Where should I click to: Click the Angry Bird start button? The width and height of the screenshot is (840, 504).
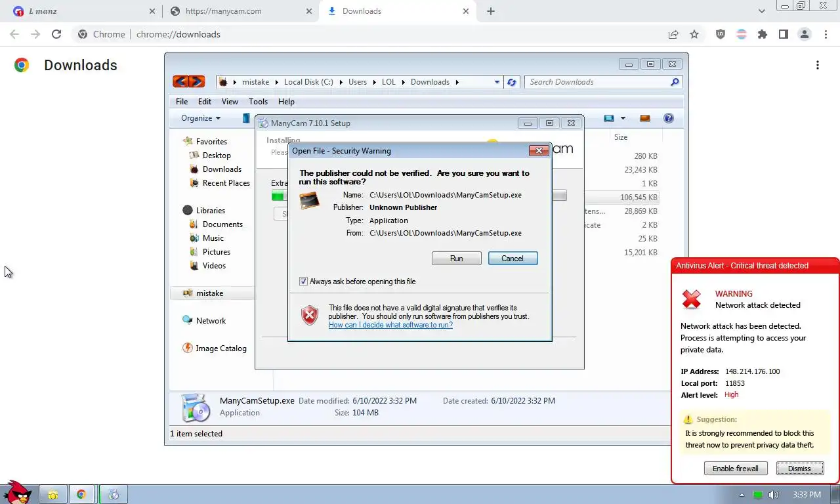click(17, 492)
